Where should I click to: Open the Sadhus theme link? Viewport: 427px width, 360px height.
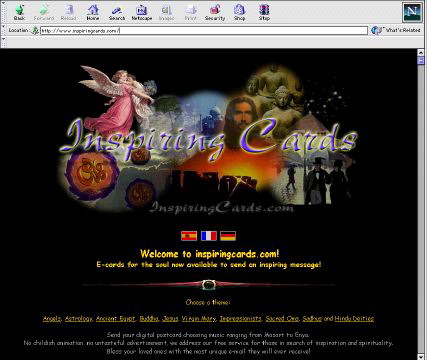[x=312, y=318]
